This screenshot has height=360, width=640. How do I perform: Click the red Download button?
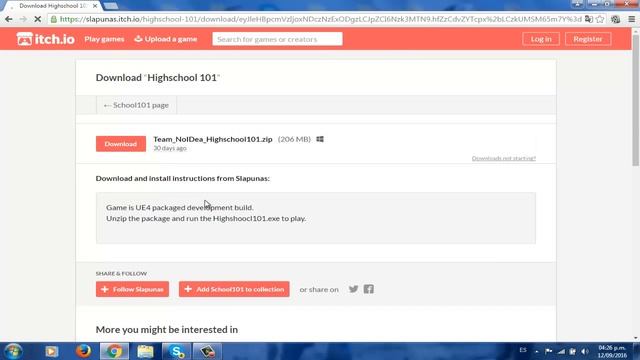(121, 144)
